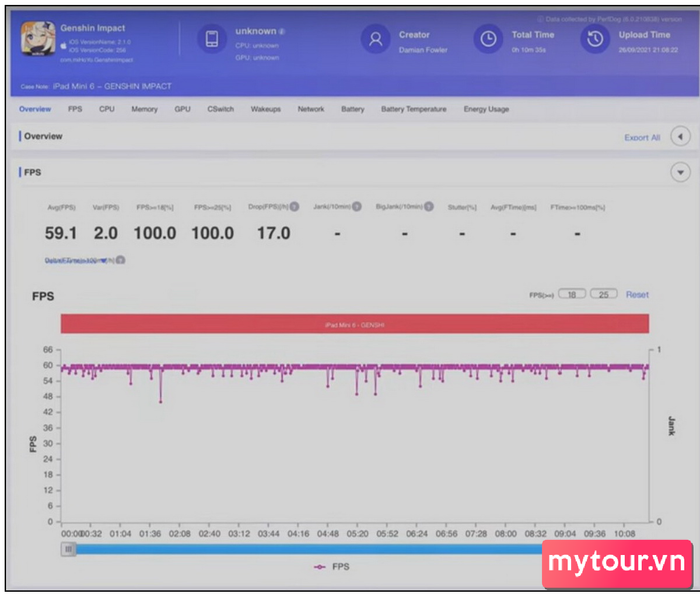The image size is (700, 599).
Task: Click the Export All link
Action: pos(642,138)
